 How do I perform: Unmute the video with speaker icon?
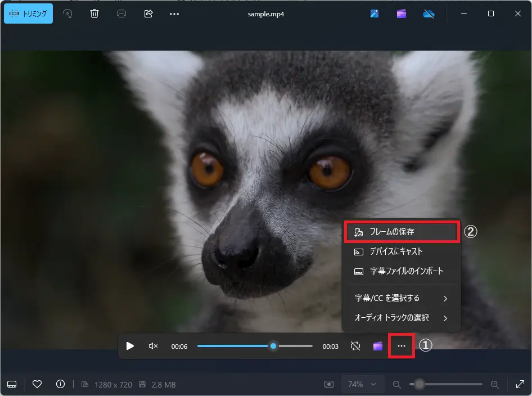coord(153,346)
